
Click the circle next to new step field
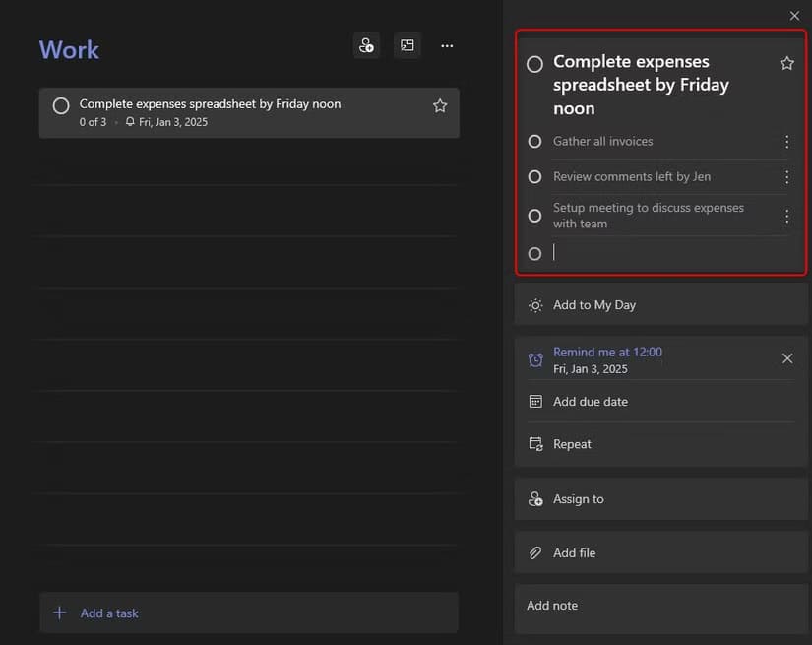tap(535, 254)
